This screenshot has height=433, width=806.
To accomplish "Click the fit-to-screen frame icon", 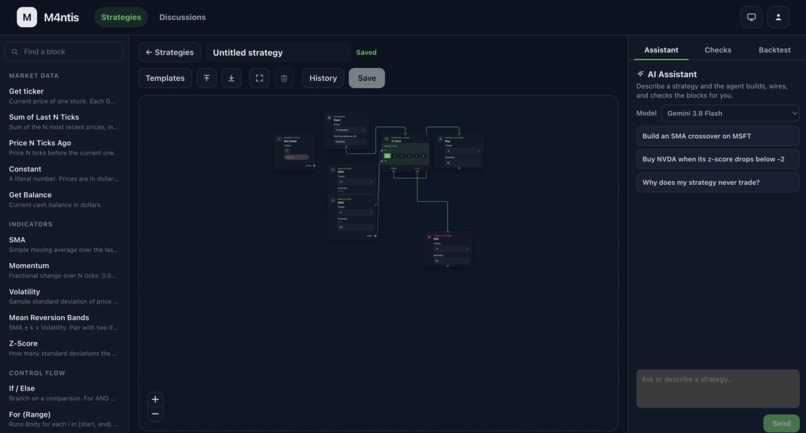I will (259, 78).
